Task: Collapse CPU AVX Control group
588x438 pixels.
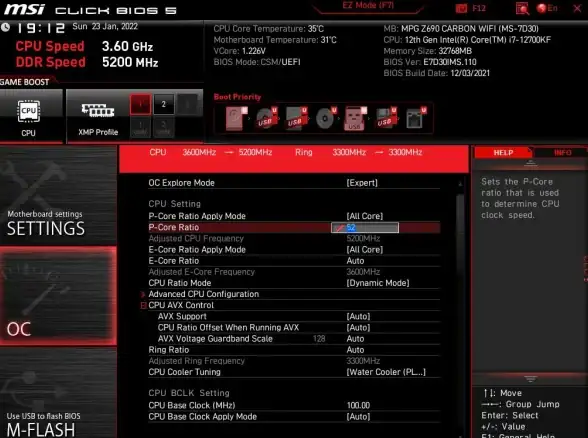Action: tap(143, 306)
